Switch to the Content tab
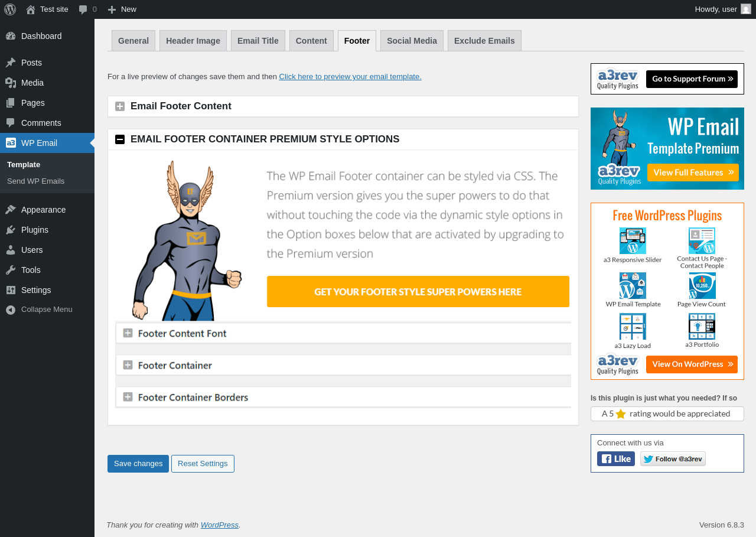The image size is (756, 537). 311,41
